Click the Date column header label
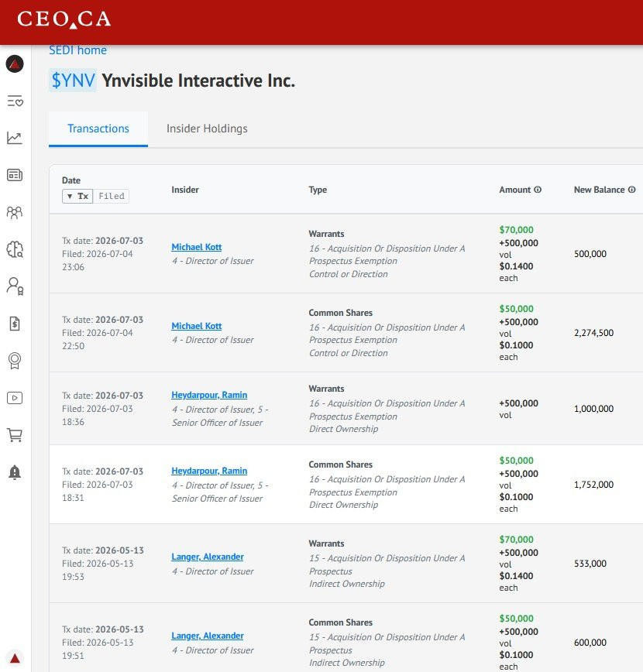643x672 pixels. (71, 180)
